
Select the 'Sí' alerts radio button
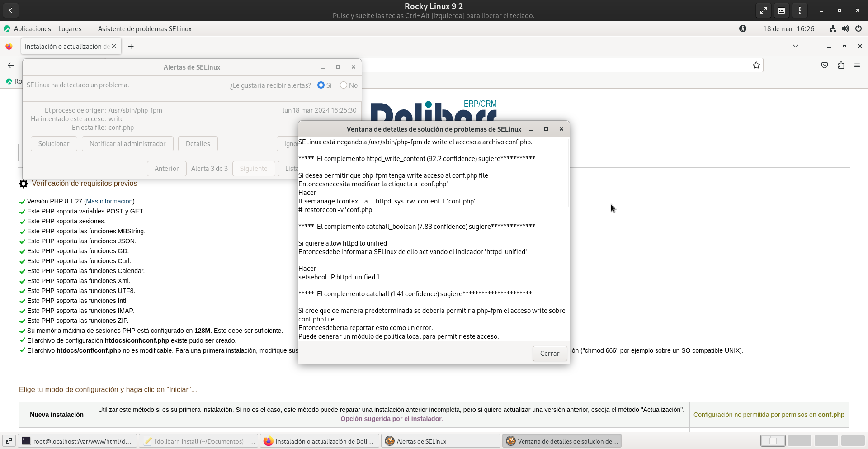[x=321, y=85]
